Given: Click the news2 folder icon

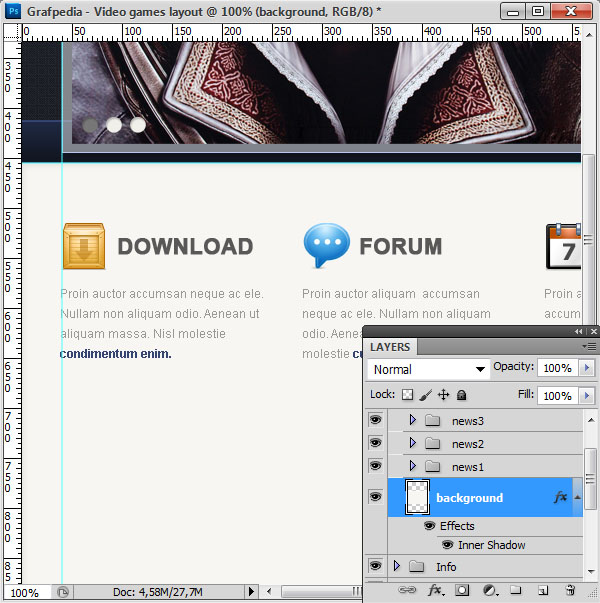Looking at the screenshot, I should coord(432,443).
